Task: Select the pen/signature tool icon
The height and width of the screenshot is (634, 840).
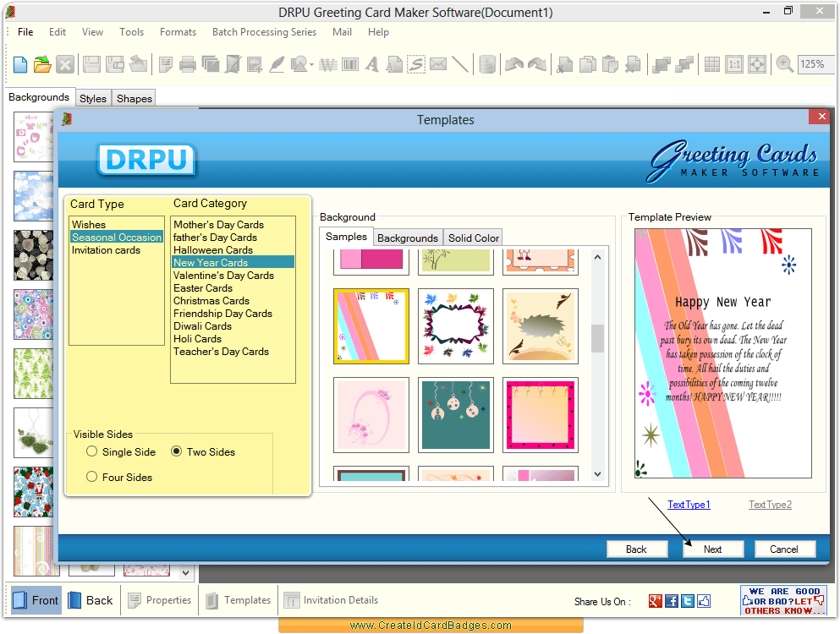Action: pyautogui.click(x=277, y=65)
